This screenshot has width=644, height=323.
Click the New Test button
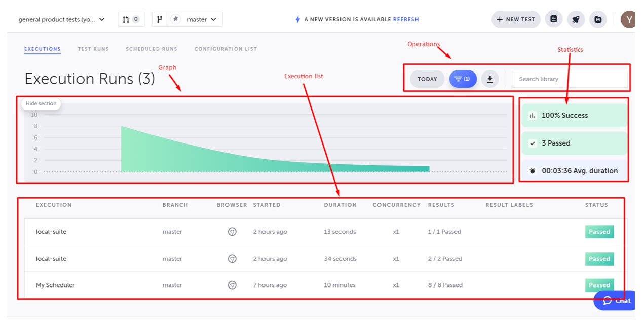click(516, 19)
